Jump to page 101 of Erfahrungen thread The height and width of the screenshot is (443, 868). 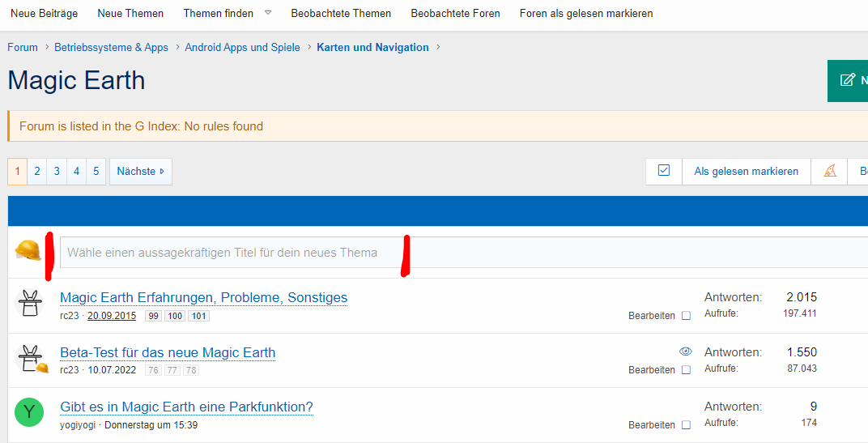coord(198,316)
